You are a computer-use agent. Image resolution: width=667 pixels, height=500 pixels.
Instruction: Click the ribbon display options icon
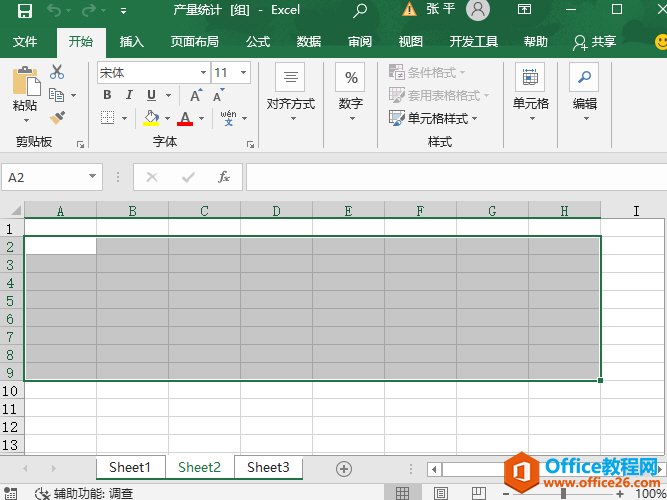click(x=524, y=9)
